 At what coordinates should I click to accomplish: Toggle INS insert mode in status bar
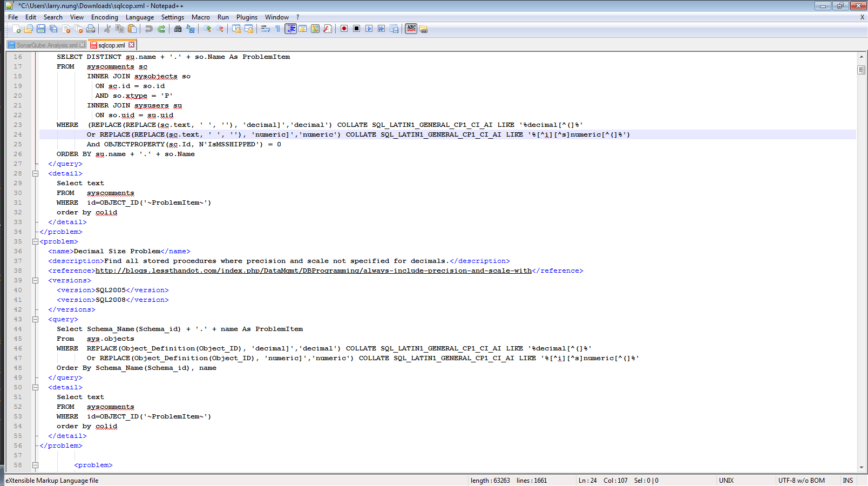pos(848,481)
